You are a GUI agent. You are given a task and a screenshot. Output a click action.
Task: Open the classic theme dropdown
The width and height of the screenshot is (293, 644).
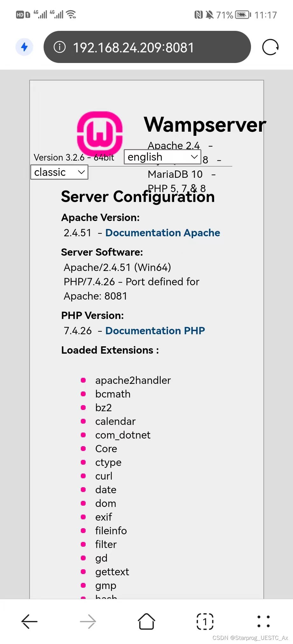(59, 172)
